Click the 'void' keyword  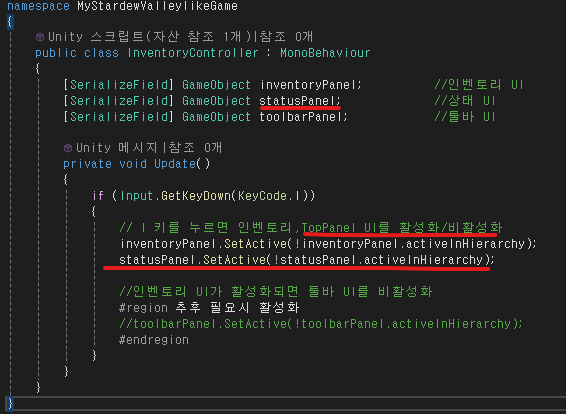click(x=133, y=164)
